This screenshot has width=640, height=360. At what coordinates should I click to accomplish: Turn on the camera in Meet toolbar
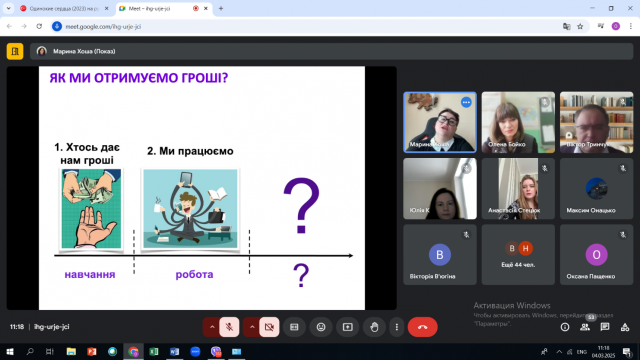tap(269, 327)
